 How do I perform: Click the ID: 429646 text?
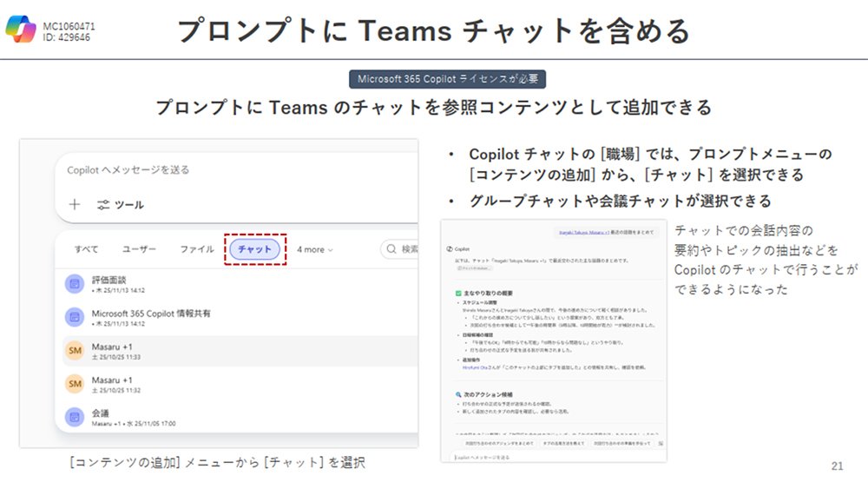point(67,37)
